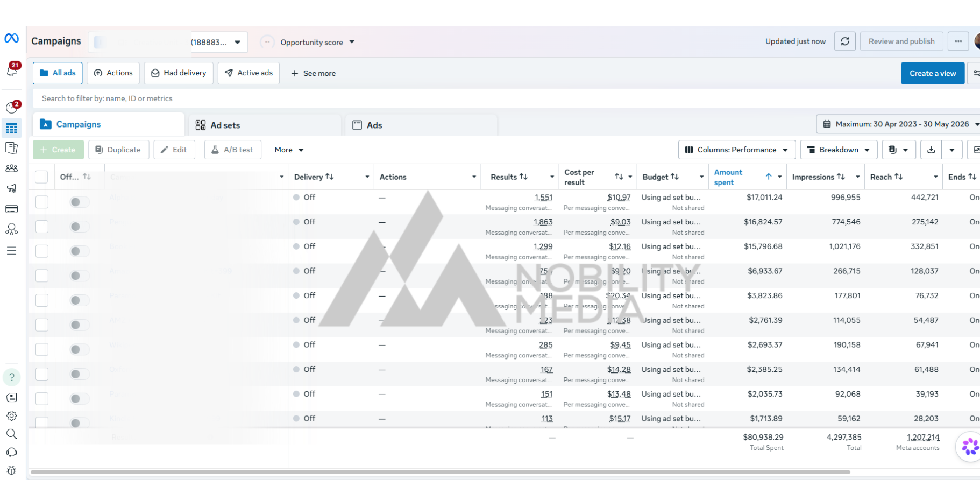Screen dimensions: 980x486
Task: Select the All ads view
Action: [x=58, y=73]
